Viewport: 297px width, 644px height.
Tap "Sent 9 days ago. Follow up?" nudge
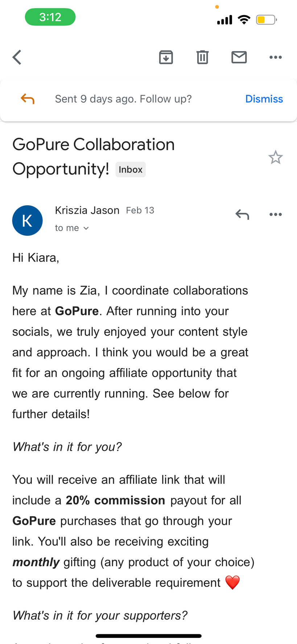pos(123,99)
